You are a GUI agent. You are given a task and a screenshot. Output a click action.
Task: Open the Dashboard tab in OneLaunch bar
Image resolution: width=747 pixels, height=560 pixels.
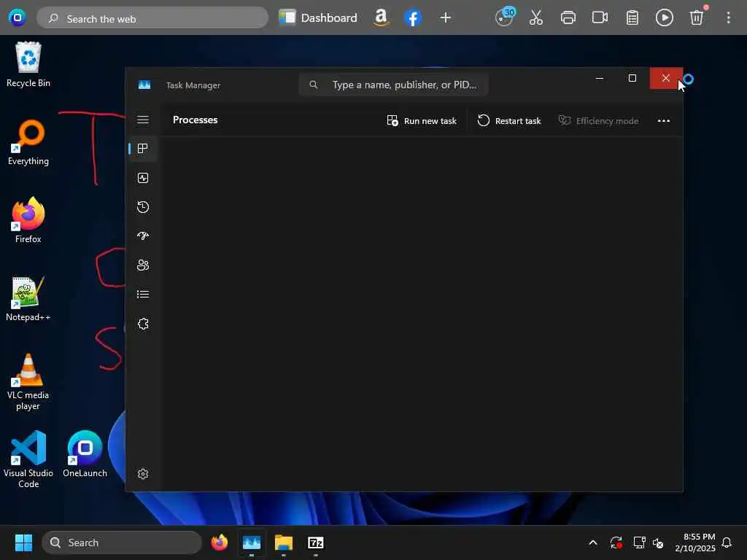318,18
